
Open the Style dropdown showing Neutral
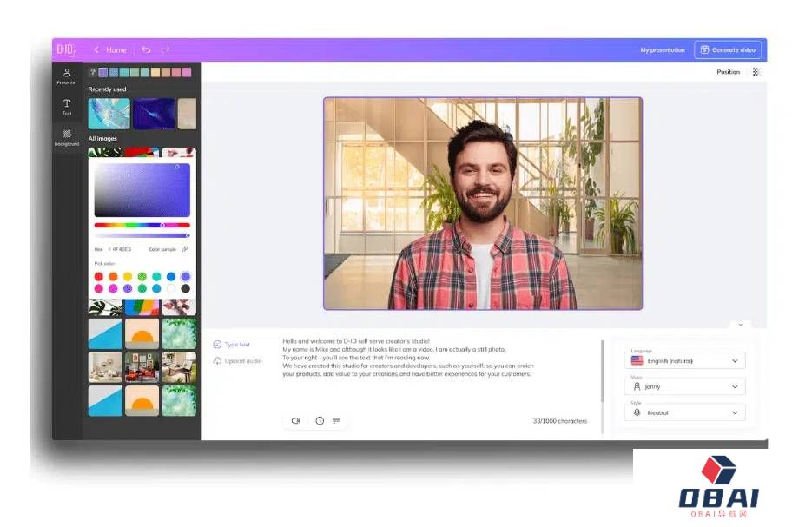click(x=684, y=412)
